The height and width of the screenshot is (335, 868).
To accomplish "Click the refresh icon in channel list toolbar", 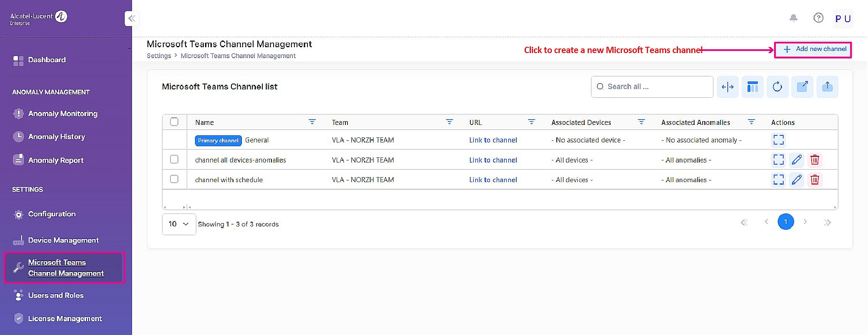I will (x=777, y=87).
